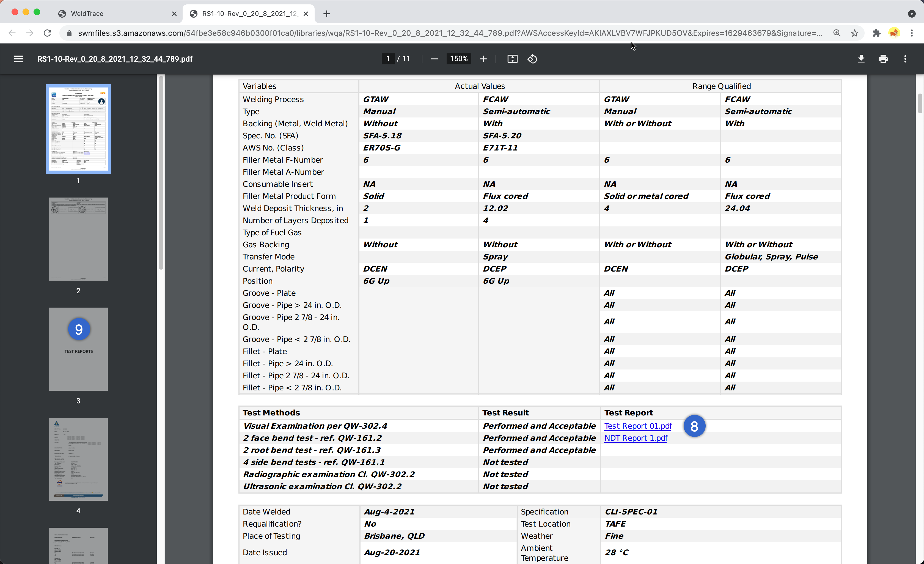Click the document vertical scrollbar
Screen dimensions: 924x564
click(920, 103)
